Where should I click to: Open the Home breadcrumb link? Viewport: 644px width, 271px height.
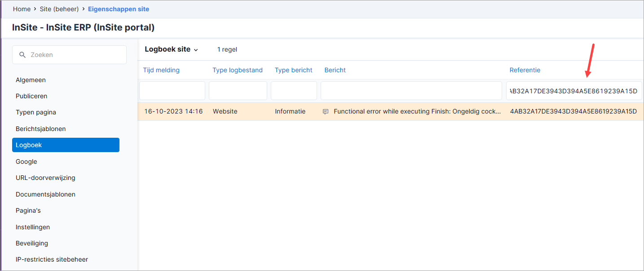pos(22,9)
